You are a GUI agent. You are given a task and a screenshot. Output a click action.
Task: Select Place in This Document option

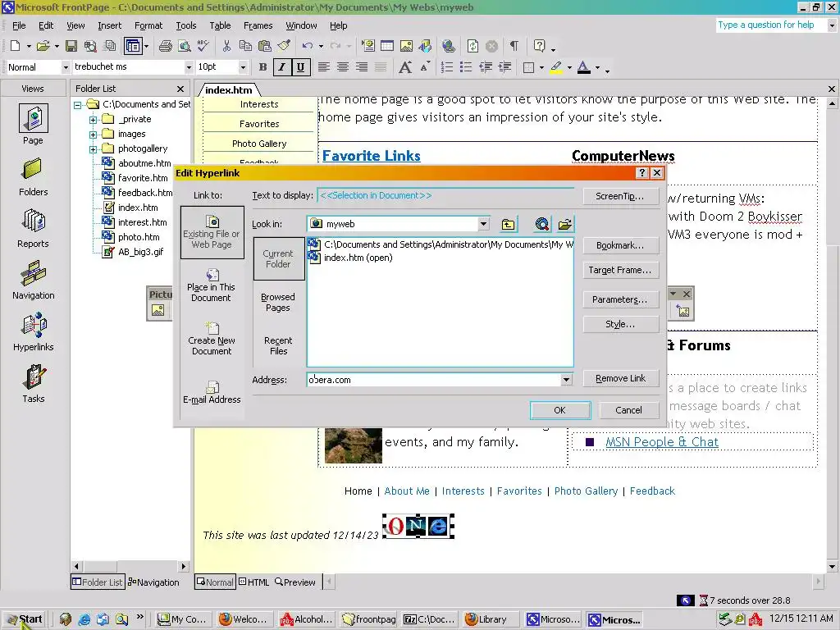pyautogui.click(x=212, y=285)
